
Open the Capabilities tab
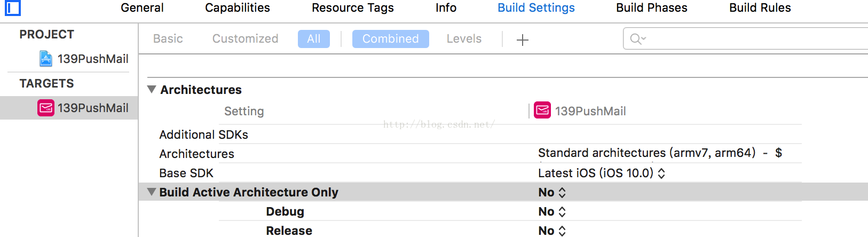[238, 8]
